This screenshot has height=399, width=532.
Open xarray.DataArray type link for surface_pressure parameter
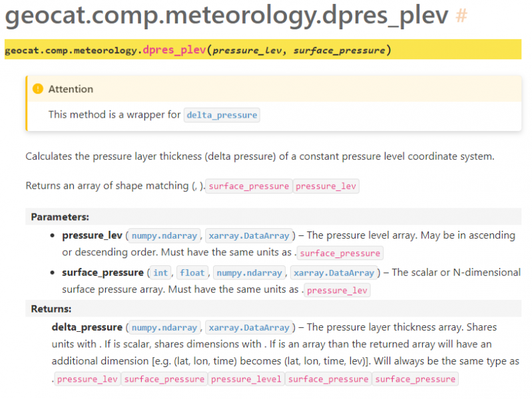334,272
